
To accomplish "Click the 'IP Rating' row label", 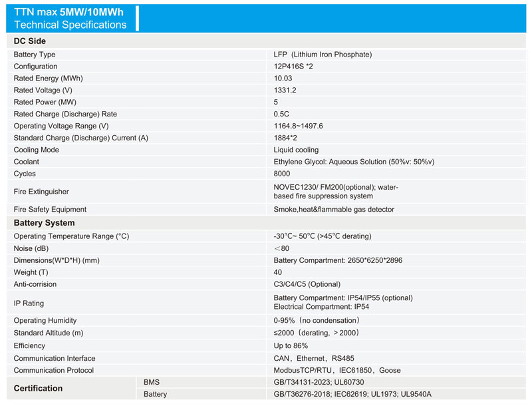I will (29, 304).
